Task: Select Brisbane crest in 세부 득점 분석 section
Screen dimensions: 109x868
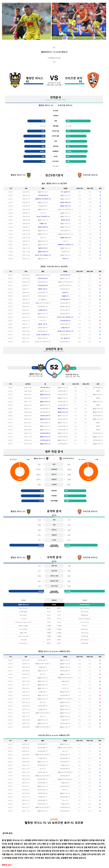Action: coord(61,458)
